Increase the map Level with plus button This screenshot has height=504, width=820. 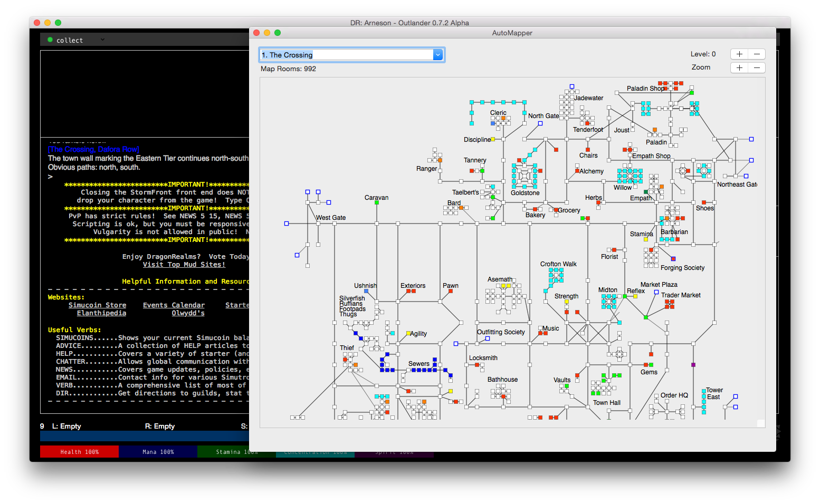pos(739,54)
